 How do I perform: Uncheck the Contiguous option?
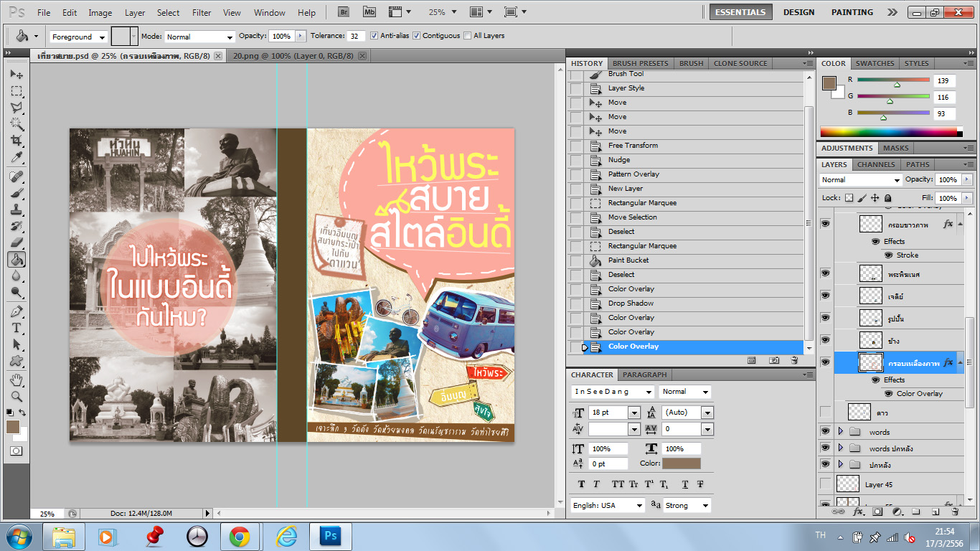[416, 36]
